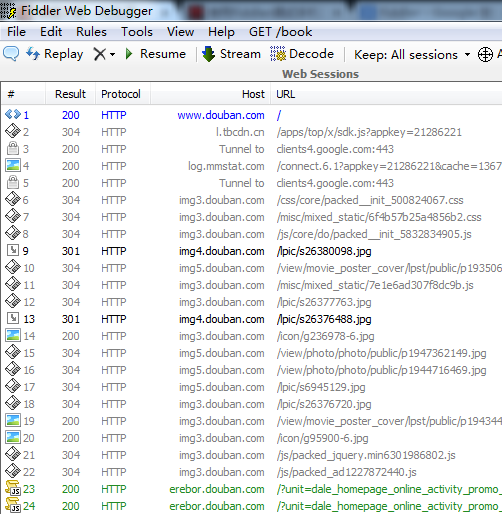Image resolution: width=502 pixels, height=514 pixels.
Task: Open the Help menu
Action: pos(221,32)
